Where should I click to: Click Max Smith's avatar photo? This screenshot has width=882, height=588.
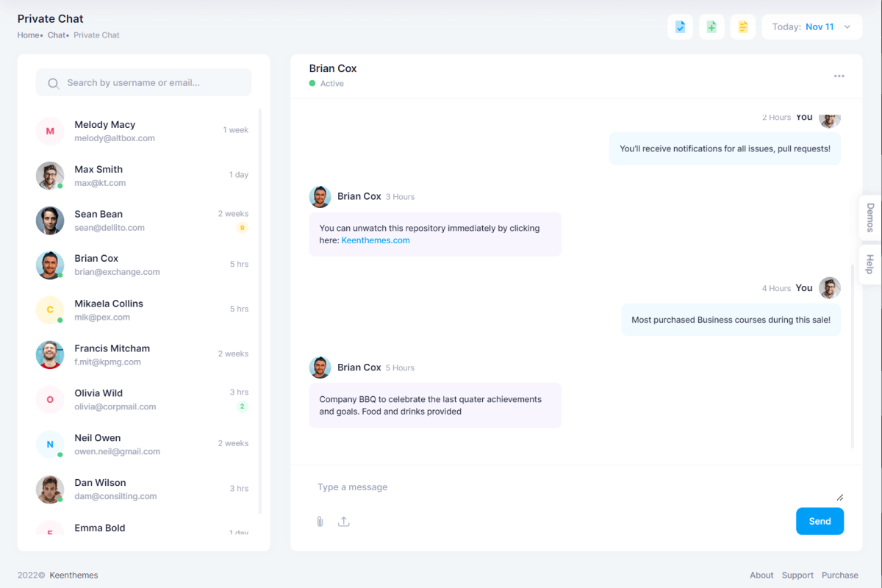tap(50, 176)
